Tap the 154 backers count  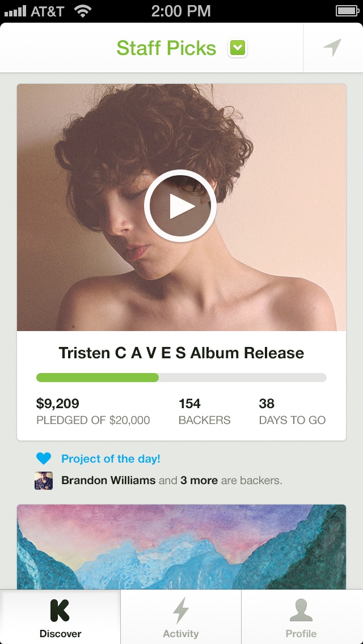(189, 404)
